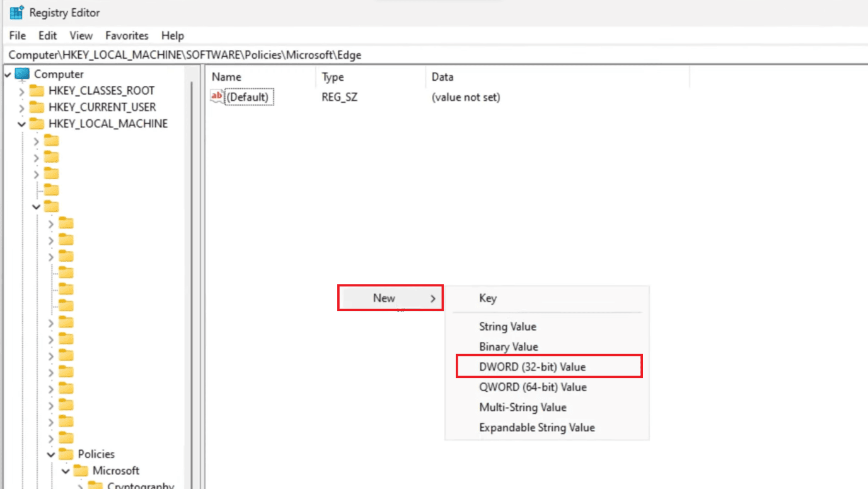Collapse the Microsoft key under Policies
868x489 pixels.
(66, 471)
